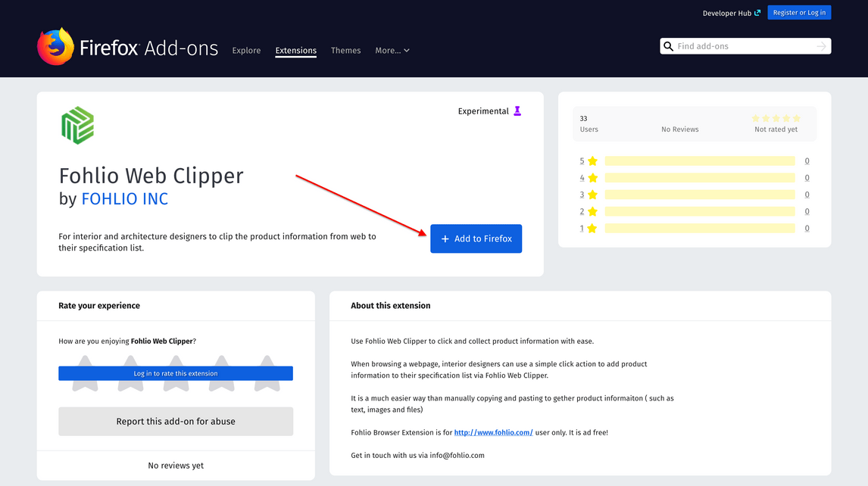868x486 pixels.
Task: Click the 1-star review count 0
Action: [807, 228]
